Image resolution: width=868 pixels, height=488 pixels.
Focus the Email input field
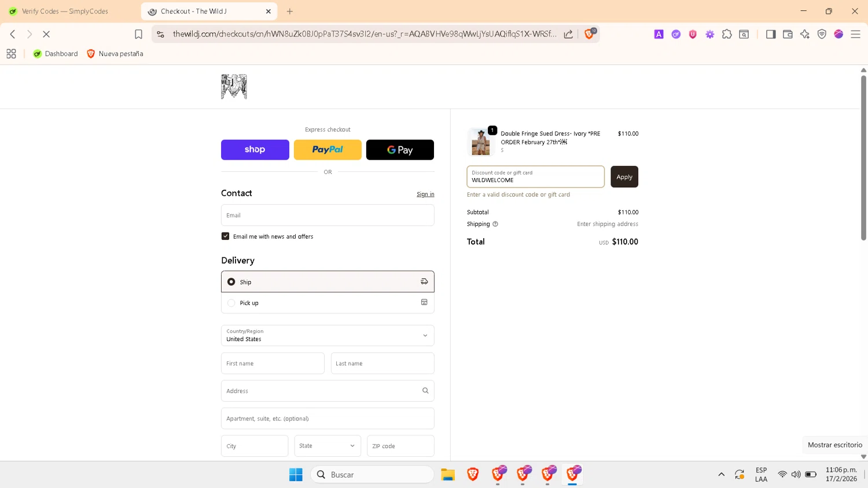coord(328,215)
